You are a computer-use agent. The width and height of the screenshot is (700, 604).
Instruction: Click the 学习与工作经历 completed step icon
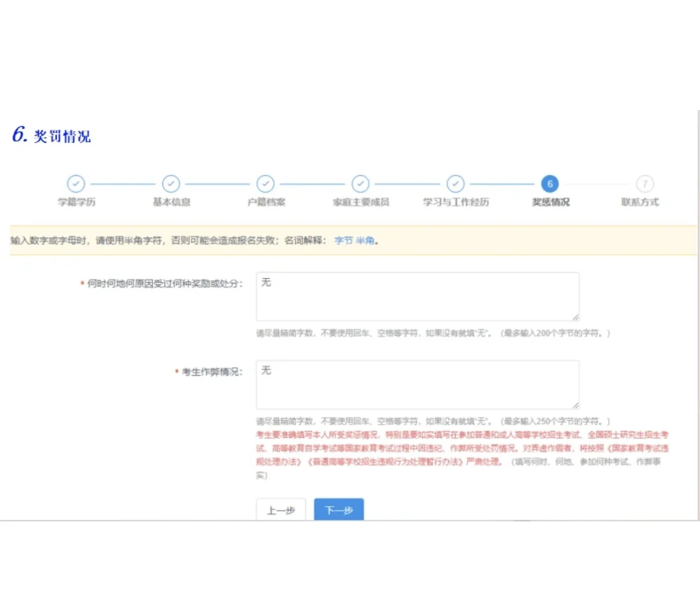[x=455, y=184]
